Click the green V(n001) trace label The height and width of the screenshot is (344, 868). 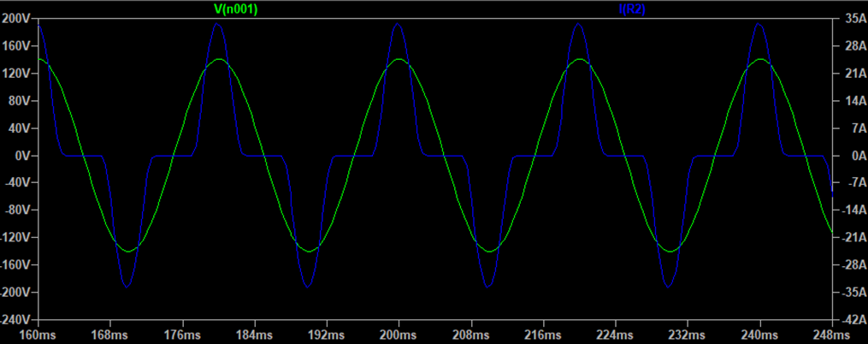(x=235, y=9)
